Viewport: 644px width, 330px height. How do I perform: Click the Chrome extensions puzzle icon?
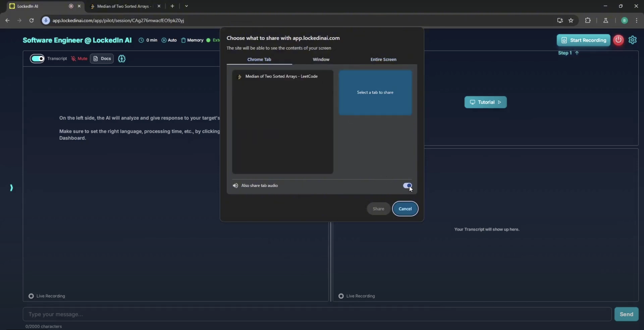[587, 21]
